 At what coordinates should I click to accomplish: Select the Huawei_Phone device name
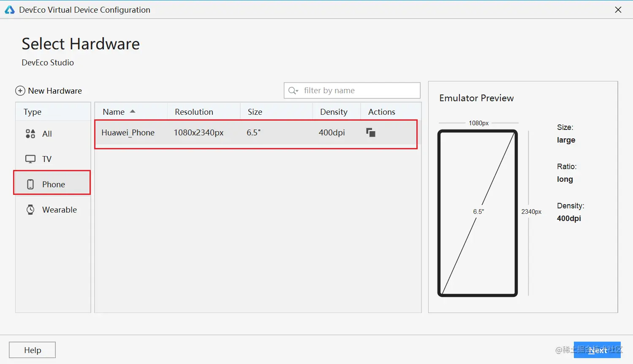coord(128,132)
